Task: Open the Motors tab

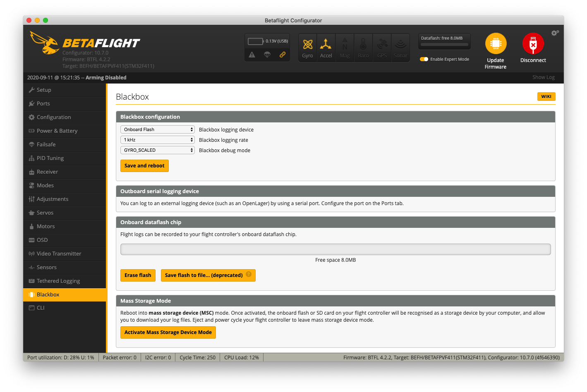Action: 65,226
